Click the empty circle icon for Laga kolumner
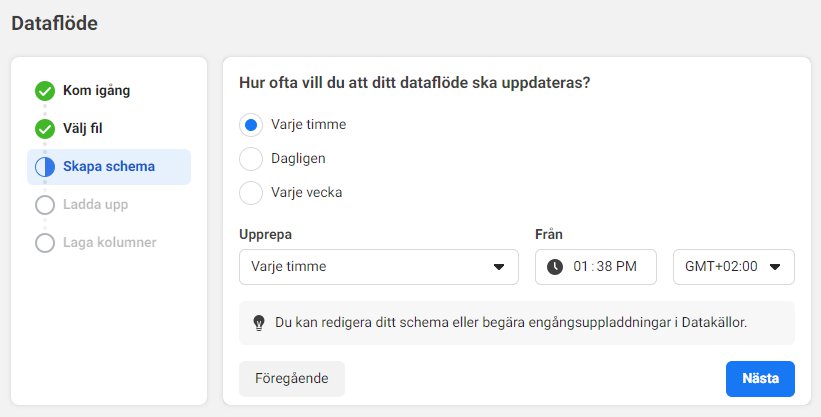The height and width of the screenshot is (417, 821). (x=45, y=243)
